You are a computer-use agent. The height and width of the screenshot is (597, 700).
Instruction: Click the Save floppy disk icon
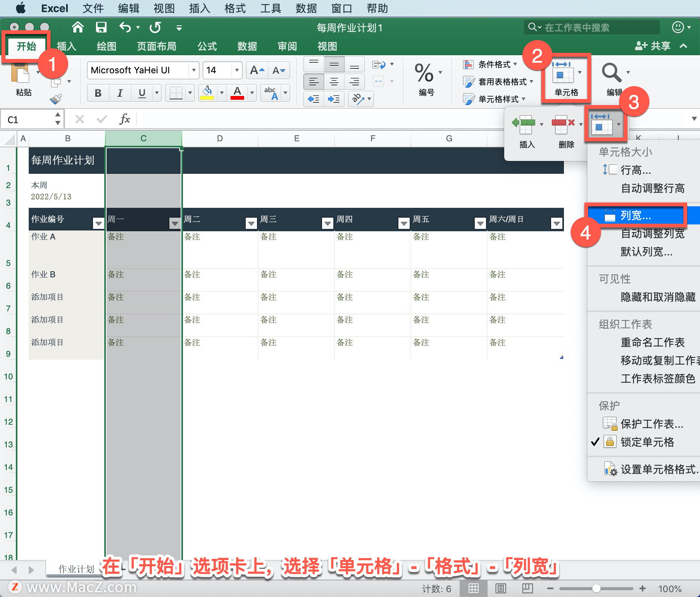[101, 27]
